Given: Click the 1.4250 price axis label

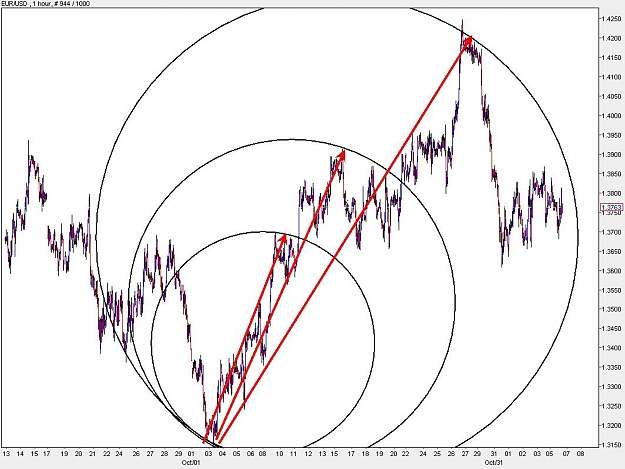Looking at the screenshot, I should [x=611, y=19].
